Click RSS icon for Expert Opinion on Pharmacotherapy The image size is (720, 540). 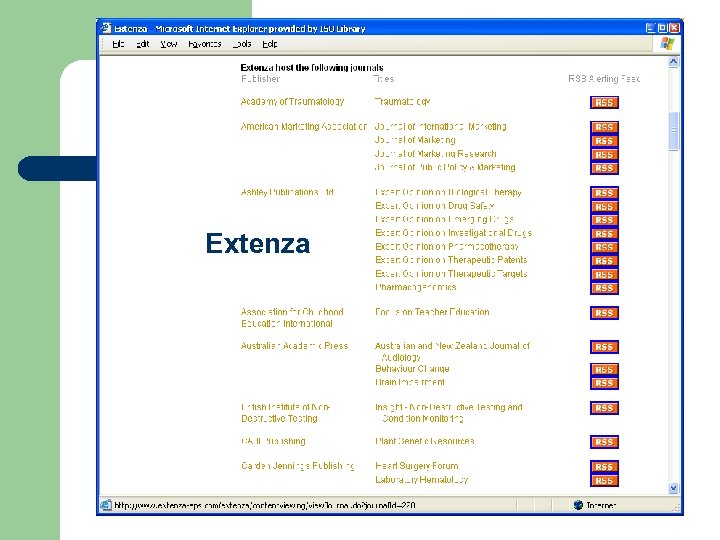tap(604, 247)
